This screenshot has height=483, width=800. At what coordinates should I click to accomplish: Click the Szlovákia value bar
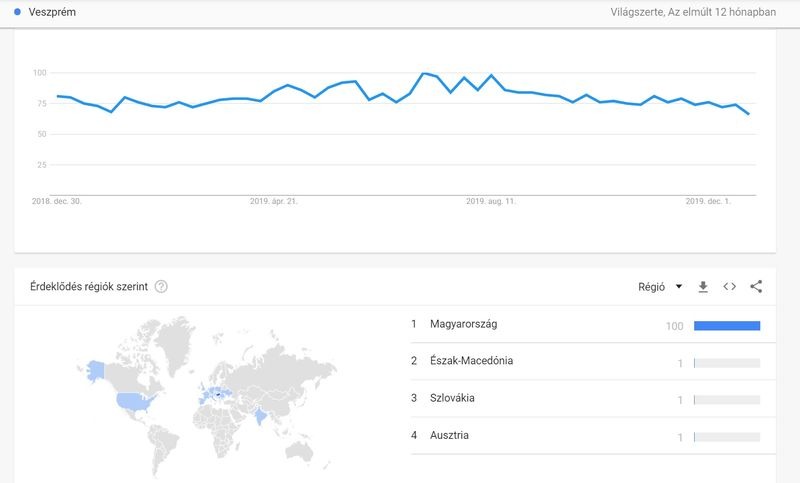click(727, 400)
